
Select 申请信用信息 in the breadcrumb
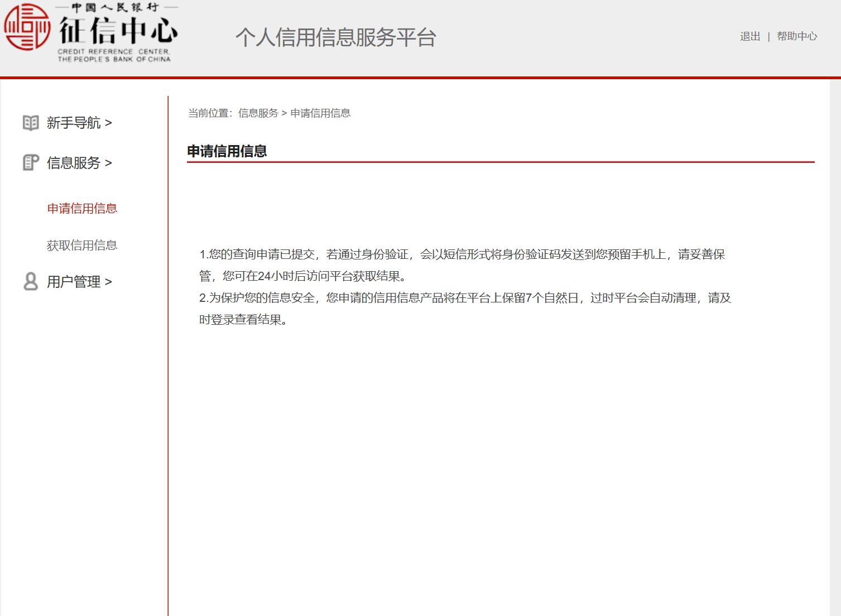coord(320,113)
